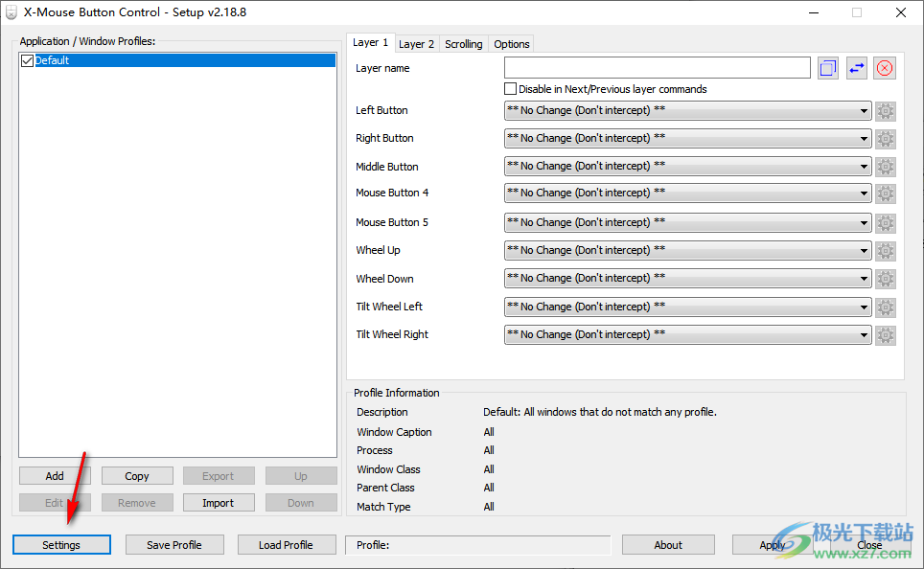This screenshot has height=569, width=924.
Task: Close the window via title bar X
Action: [901, 12]
